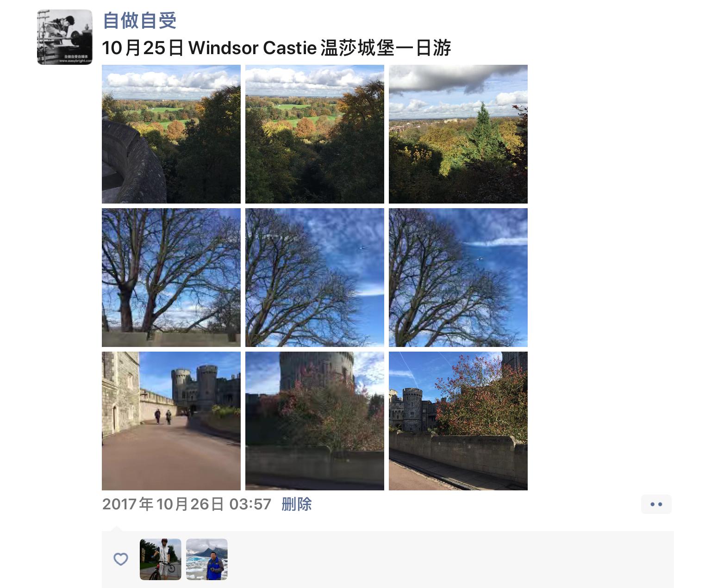This screenshot has height=588, width=711.
Task: Click the post caption about Windsor Castle
Action: point(276,48)
